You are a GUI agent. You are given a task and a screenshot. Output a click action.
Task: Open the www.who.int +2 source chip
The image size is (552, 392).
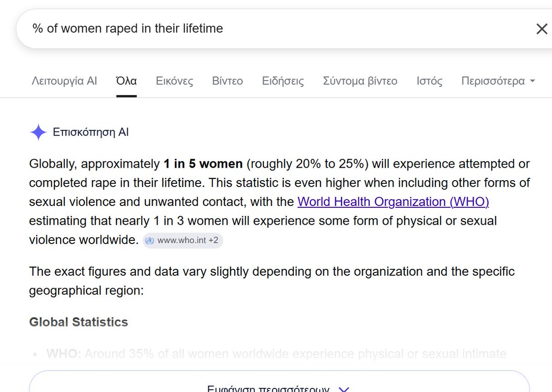pos(183,240)
